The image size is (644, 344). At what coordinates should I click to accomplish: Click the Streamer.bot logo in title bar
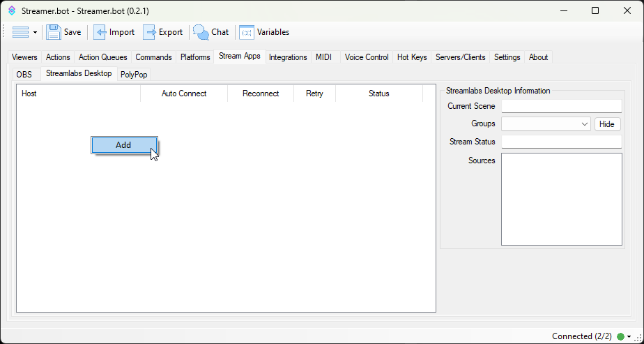pyautogui.click(x=11, y=10)
